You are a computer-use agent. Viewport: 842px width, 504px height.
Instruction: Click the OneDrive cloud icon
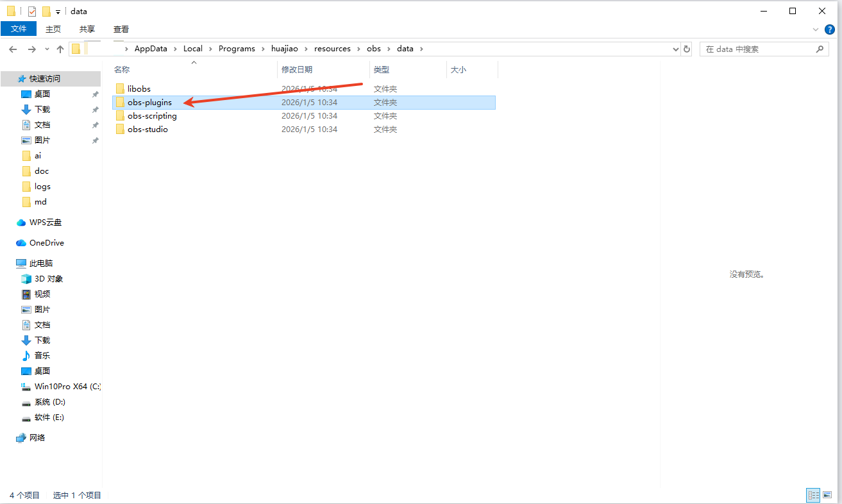pos(21,243)
